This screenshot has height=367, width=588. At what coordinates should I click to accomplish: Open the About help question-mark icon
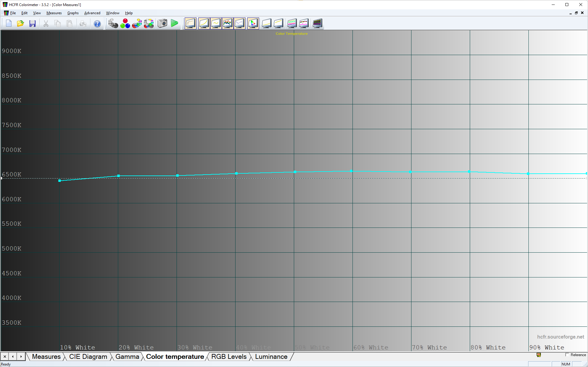click(x=97, y=23)
